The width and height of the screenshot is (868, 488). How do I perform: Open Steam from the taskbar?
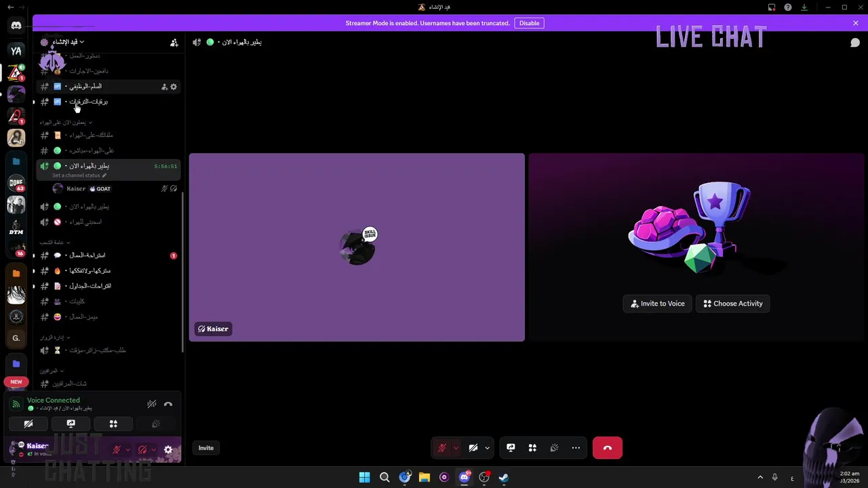tap(504, 477)
